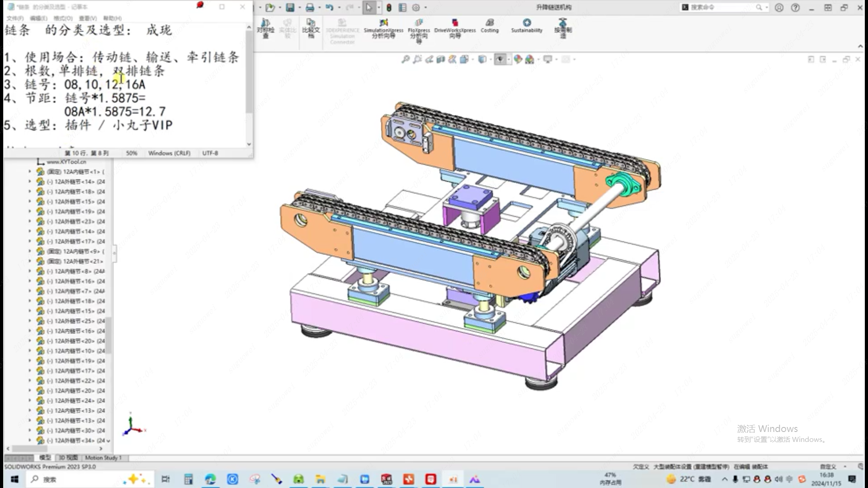Click the feature tree panel collapse handle
Viewport: 868px width, 488px height.
[114, 253]
